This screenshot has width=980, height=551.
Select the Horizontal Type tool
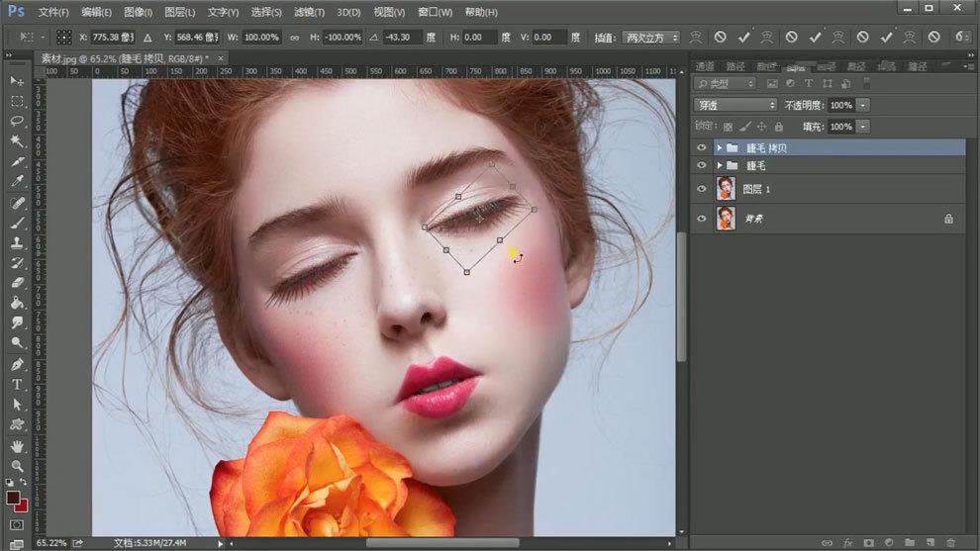click(17, 384)
